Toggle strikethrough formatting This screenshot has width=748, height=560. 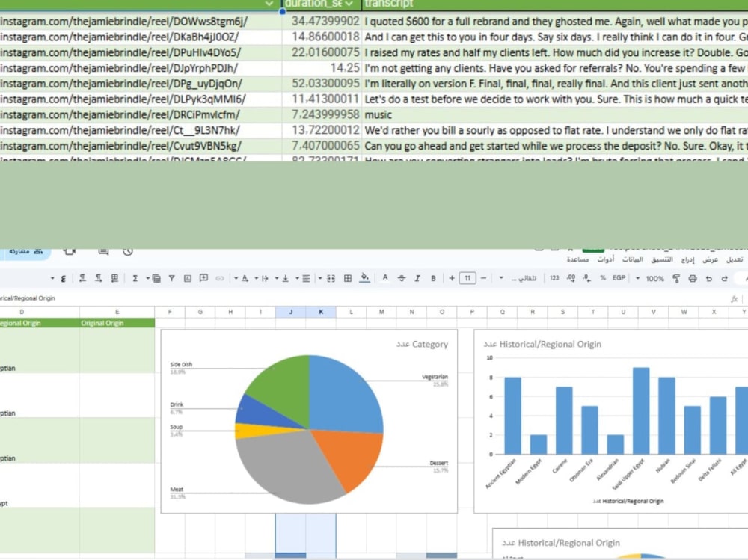(x=401, y=278)
